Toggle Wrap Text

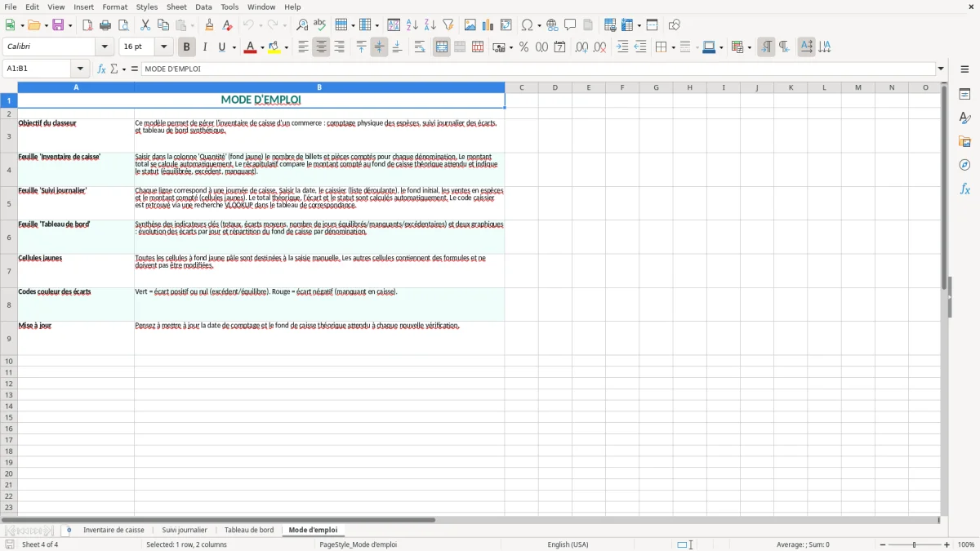(x=420, y=47)
